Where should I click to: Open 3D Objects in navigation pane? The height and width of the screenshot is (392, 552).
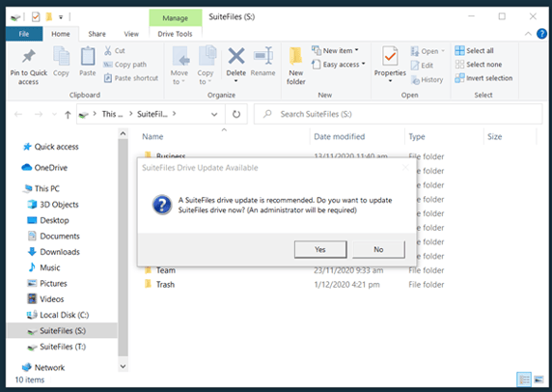[53, 205]
